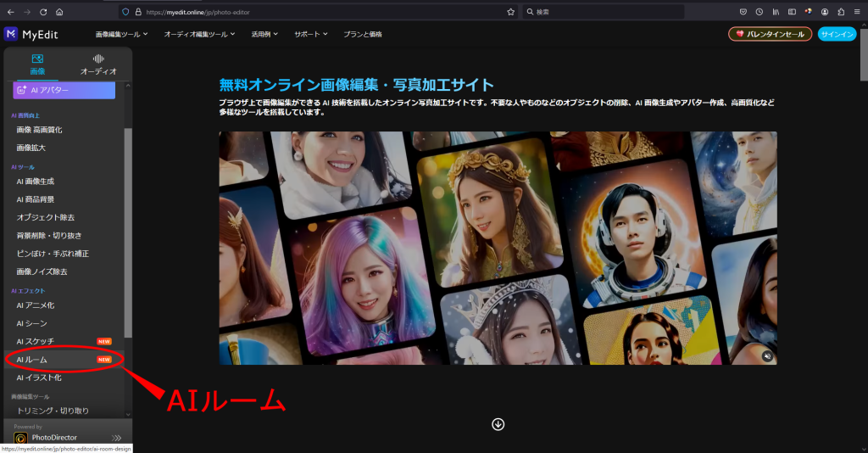
Task: Open the browser hamburger menu
Action: (x=857, y=12)
